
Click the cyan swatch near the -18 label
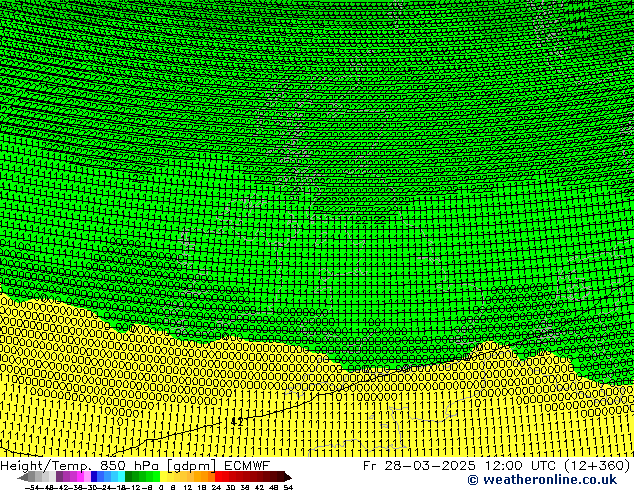[121, 476]
